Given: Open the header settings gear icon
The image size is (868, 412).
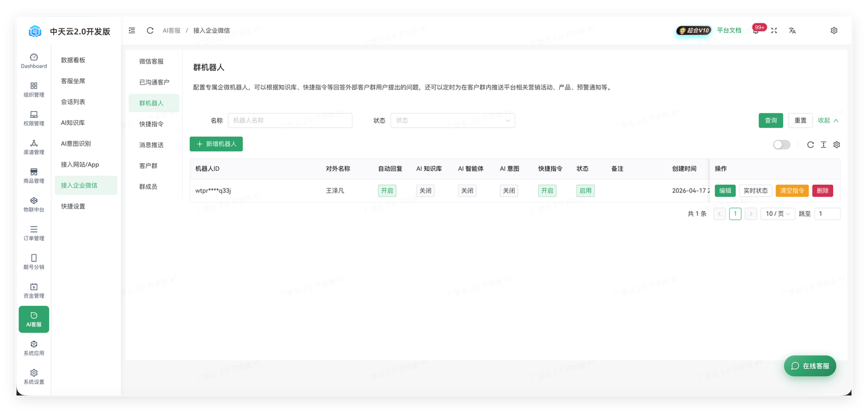Looking at the screenshot, I should tap(834, 30).
